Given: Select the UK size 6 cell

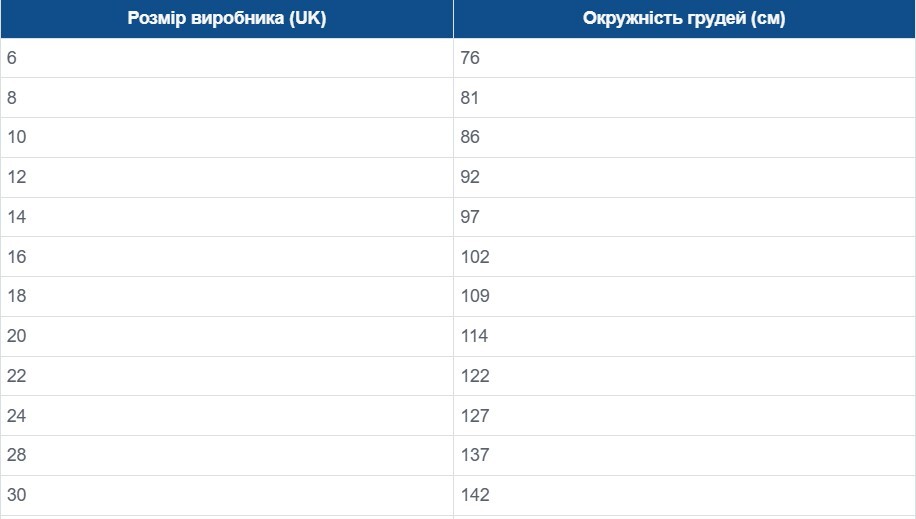Looking at the screenshot, I should click(12, 58).
